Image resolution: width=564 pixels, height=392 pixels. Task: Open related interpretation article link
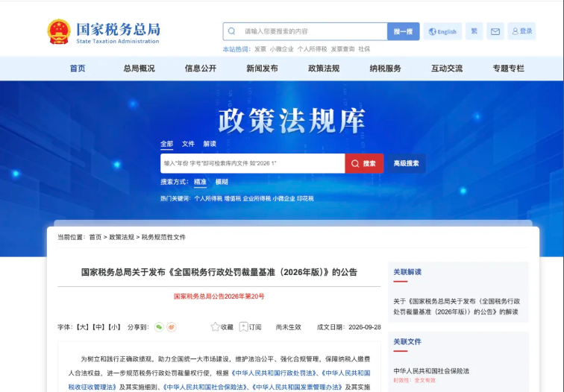coord(457,306)
